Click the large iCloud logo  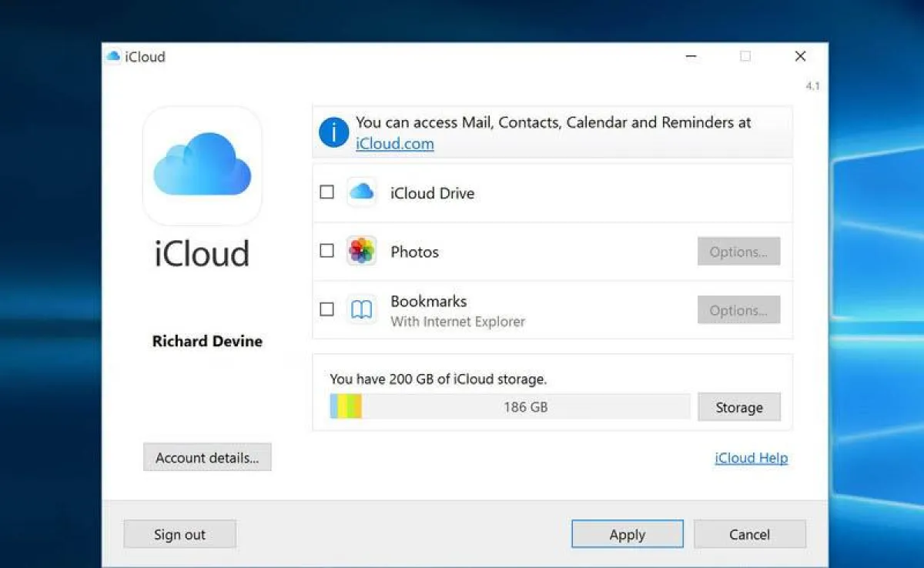(203, 165)
